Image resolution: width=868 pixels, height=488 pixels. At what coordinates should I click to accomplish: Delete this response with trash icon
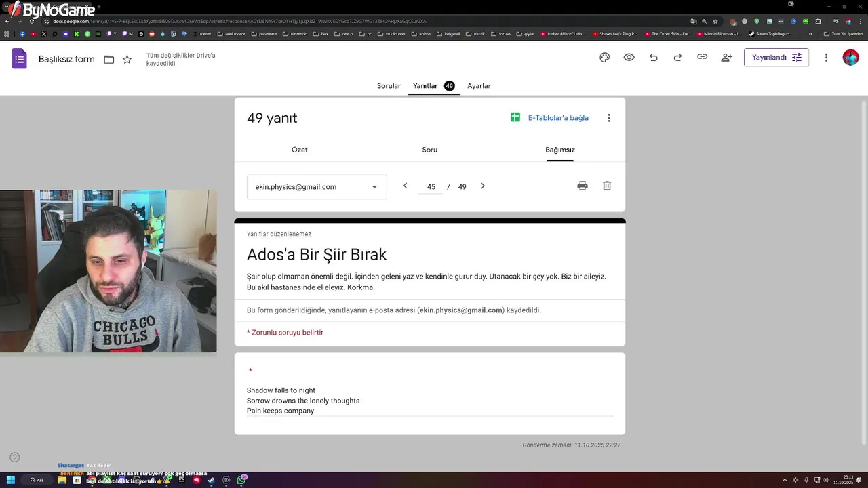607,186
